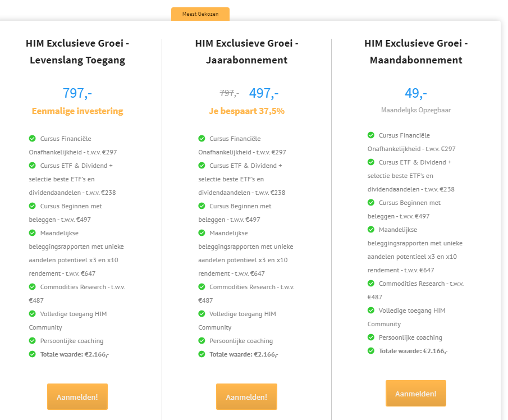Click Jaarabonnement check icon beside Totale waarde
Screen dimensions: 508x420
202,354
